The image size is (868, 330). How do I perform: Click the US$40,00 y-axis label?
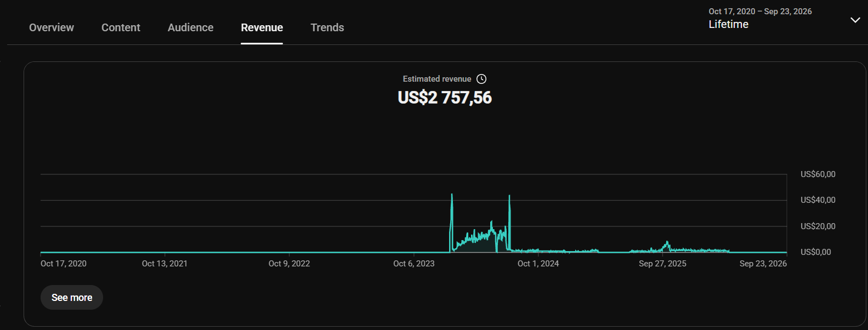click(818, 200)
